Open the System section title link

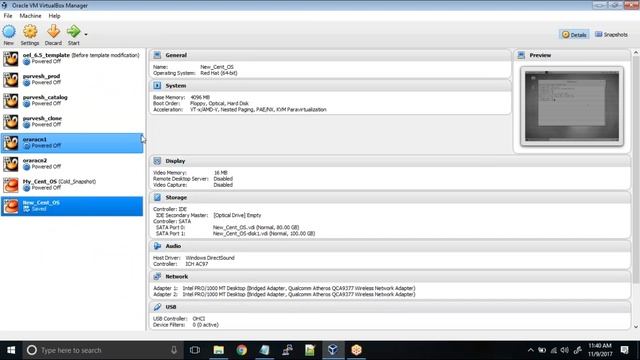[x=176, y=86]
